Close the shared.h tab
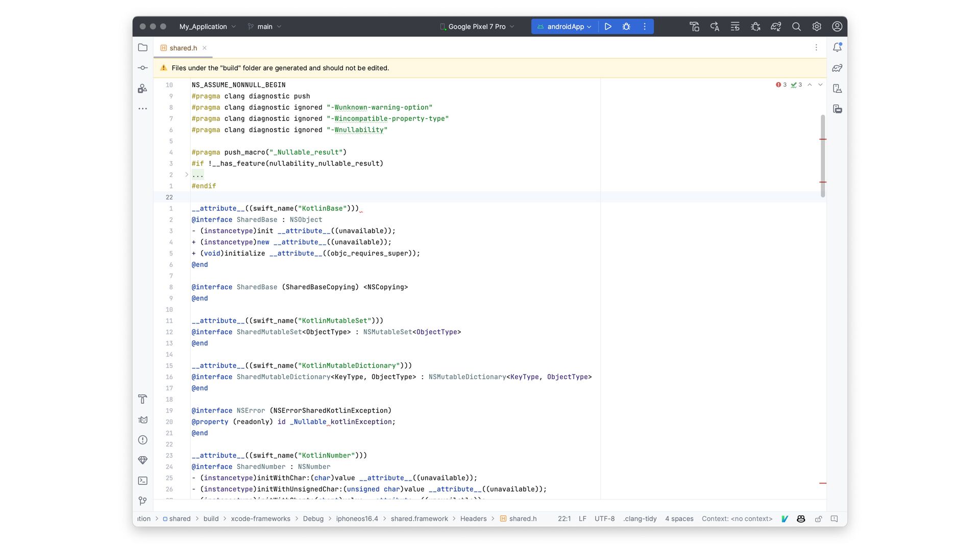This screenshot has height=551, width=980. click(x=205, y=48)
